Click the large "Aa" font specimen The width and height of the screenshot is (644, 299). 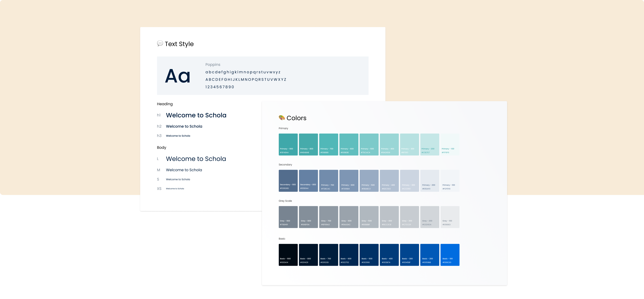(x=178, y=76)
